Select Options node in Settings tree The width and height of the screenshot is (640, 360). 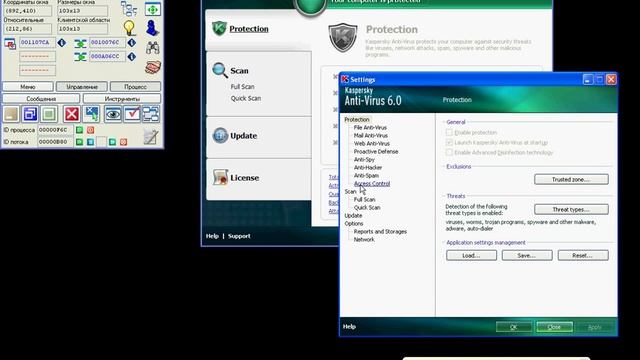pos(353,224)
